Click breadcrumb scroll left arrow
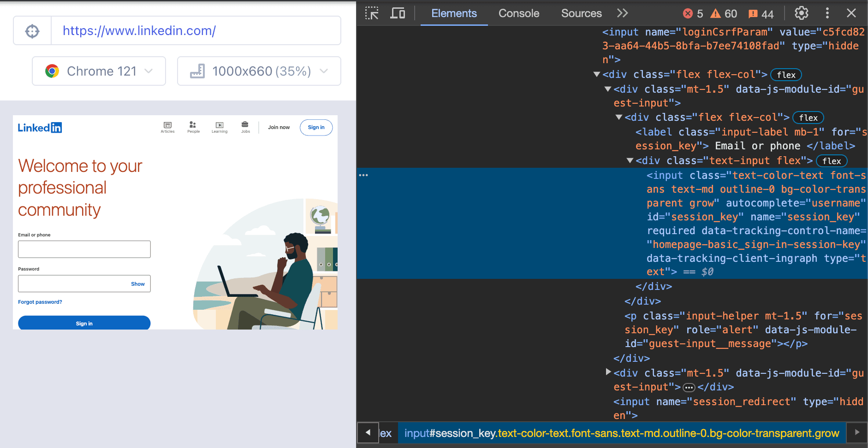Viewport: 868px width, 448px height. 368,432
